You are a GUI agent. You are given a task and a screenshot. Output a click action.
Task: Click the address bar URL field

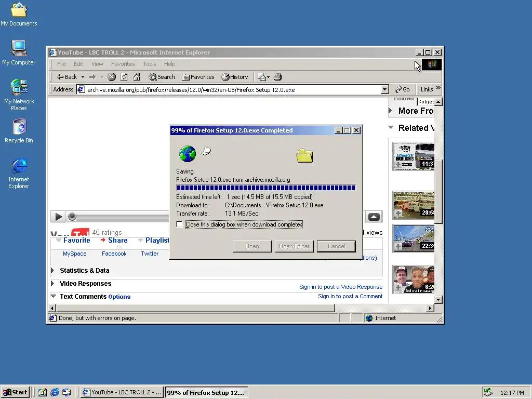point(229,89)
